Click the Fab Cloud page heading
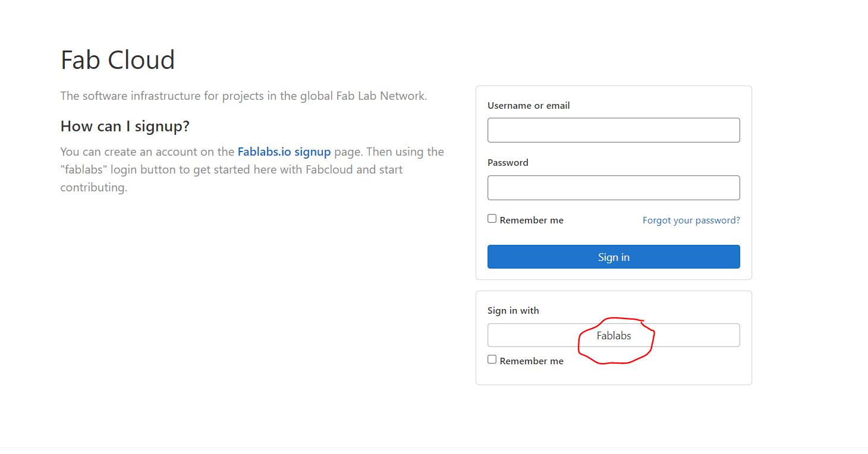 point(118,59)
